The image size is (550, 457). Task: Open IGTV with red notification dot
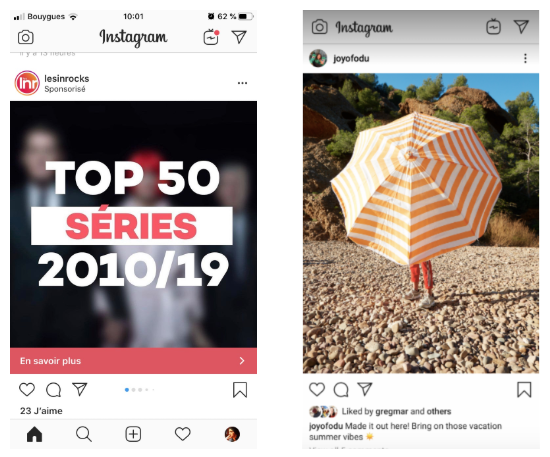[211, 37]
